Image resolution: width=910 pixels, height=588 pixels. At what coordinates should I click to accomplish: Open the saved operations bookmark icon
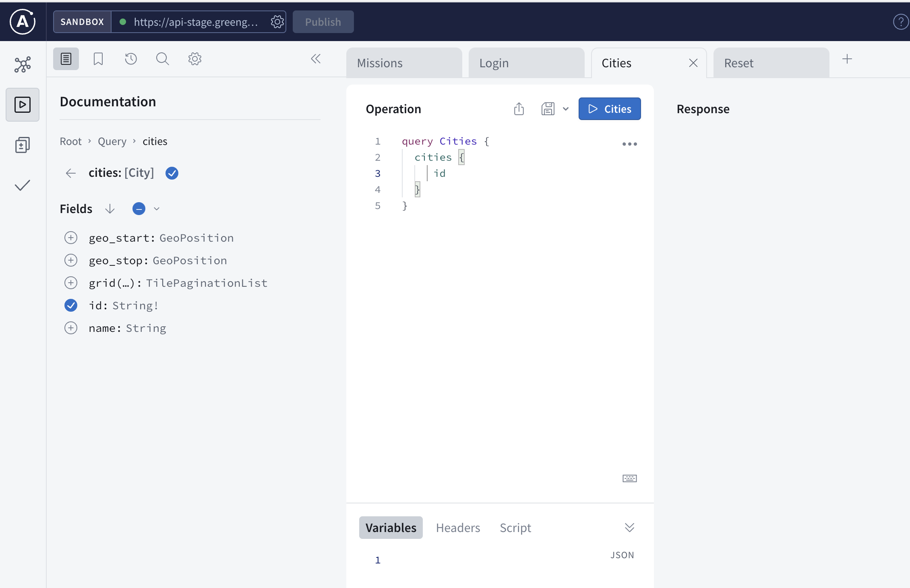[98, 59]
